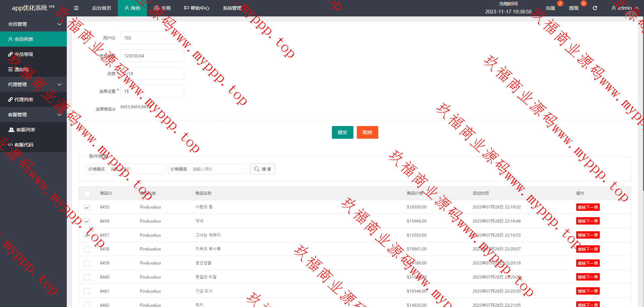Click the page vertical scrollbar

(x=642, y=101)
